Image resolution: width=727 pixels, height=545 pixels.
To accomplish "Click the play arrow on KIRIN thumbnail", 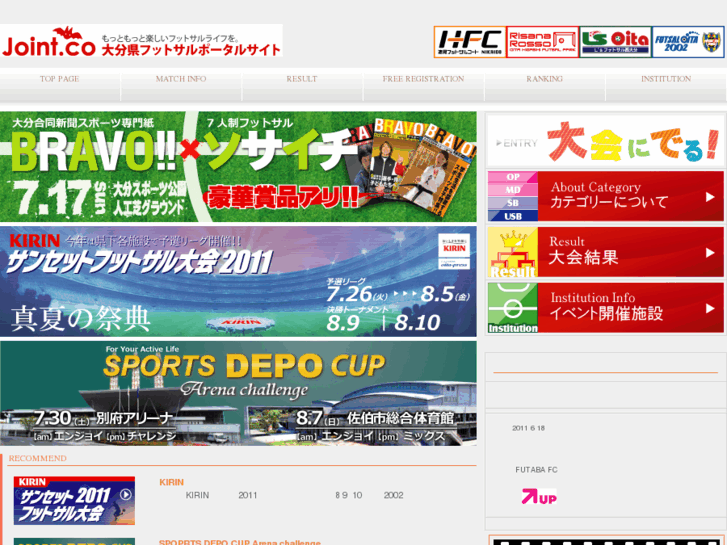I will coord(126,495).
